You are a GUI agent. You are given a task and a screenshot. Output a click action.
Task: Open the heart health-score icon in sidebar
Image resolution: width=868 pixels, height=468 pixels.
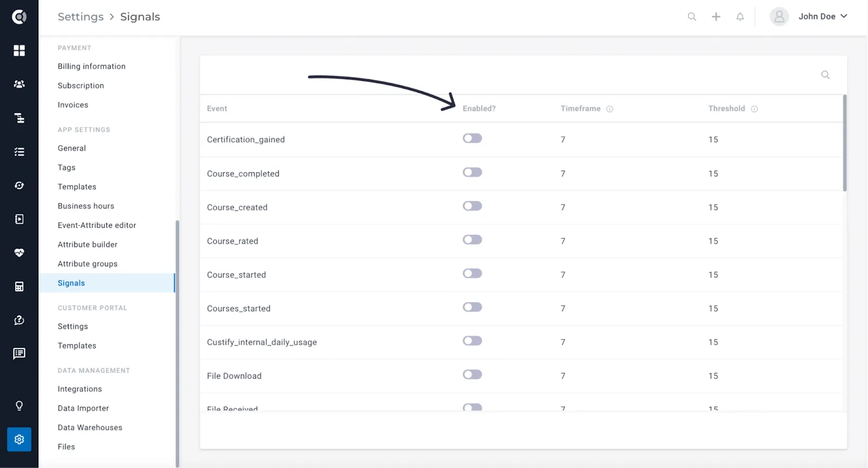tap(19, 253)
